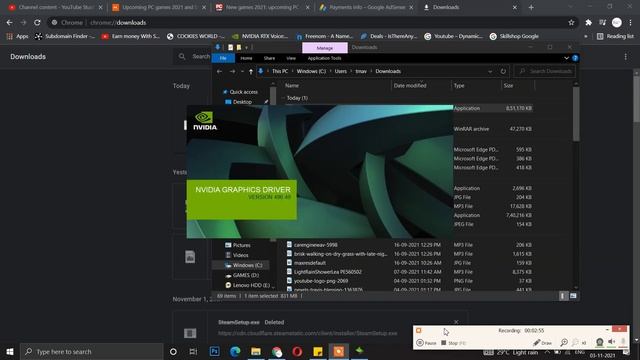This screenshot has height=360, width=640.
Task: Open recent locations dropdown in Explorer
Action: point(242,71)
